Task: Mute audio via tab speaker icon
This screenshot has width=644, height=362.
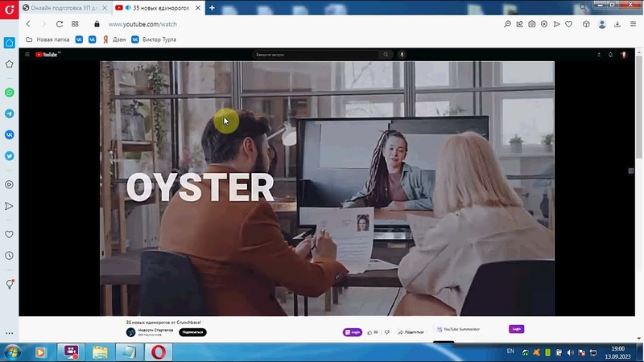Action: coord(128,8)
